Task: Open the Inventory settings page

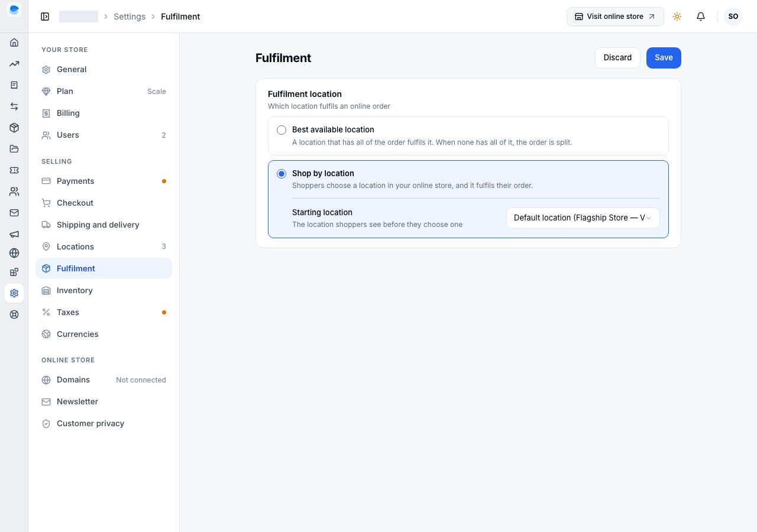Action: [103, 290]
